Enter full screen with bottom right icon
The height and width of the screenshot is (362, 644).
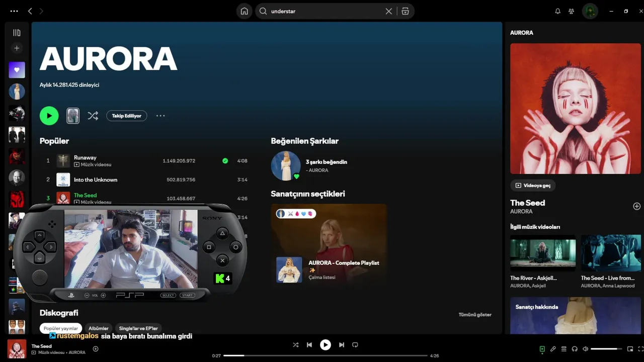click(x=640, y=349)
